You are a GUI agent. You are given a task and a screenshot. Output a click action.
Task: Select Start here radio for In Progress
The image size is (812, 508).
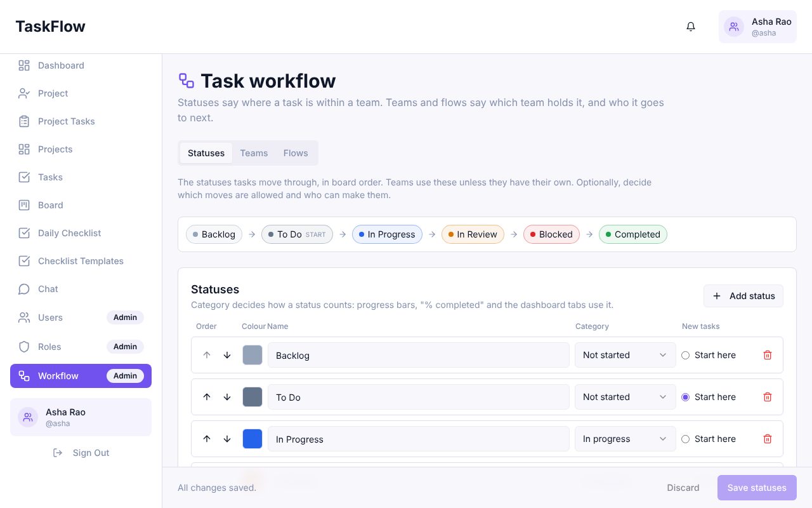[x=685, y=439]
